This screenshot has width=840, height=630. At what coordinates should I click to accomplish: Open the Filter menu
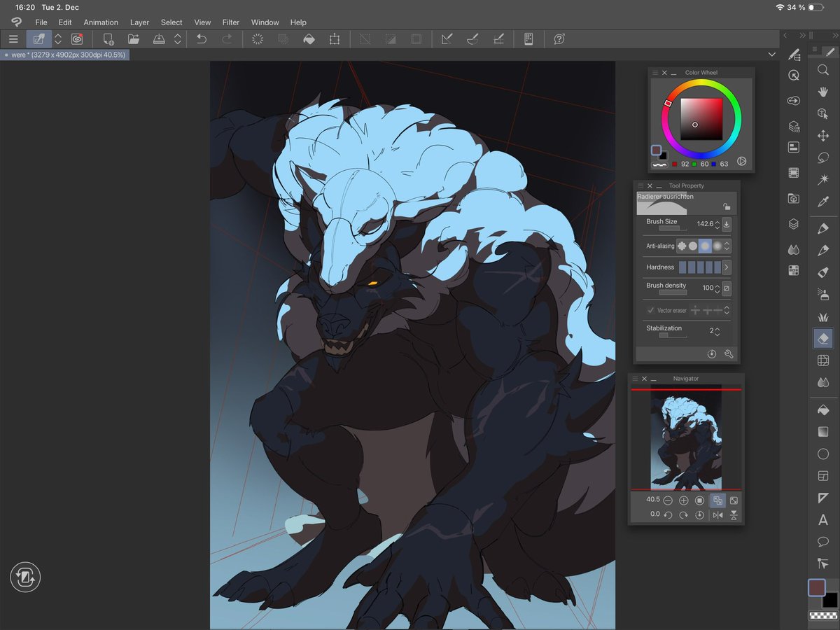coord(231,22)
